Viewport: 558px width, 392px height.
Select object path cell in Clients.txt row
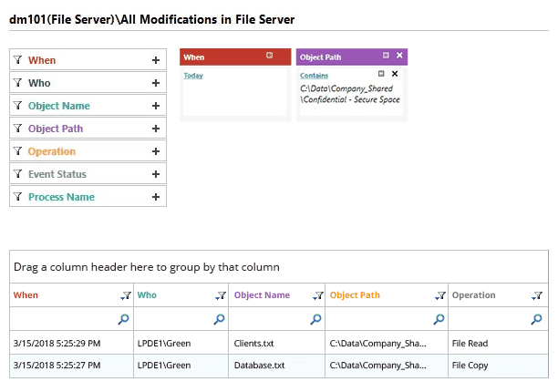pos(387,344)
